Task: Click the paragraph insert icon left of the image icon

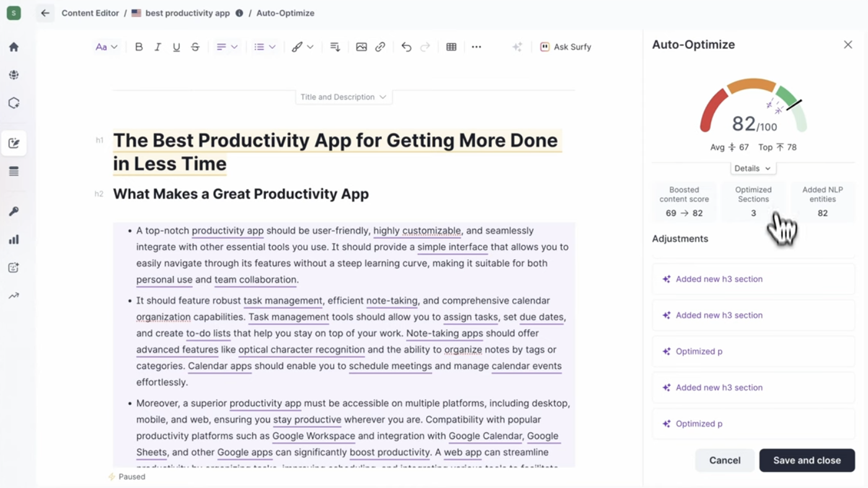Action: [x=335, y=47]
